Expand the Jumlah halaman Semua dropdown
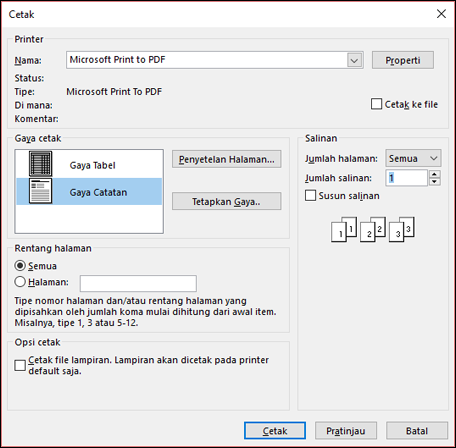 tap(413, 158)
